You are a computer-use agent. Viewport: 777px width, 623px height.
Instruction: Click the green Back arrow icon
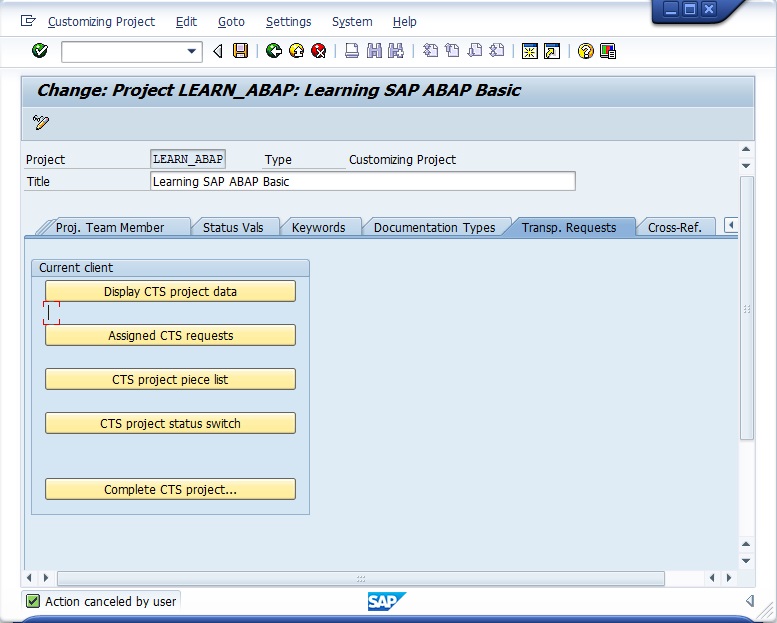pos(274,51)
